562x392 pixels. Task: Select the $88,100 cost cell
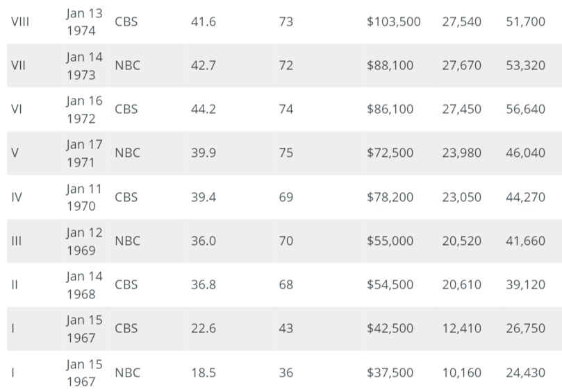[390, 65]
